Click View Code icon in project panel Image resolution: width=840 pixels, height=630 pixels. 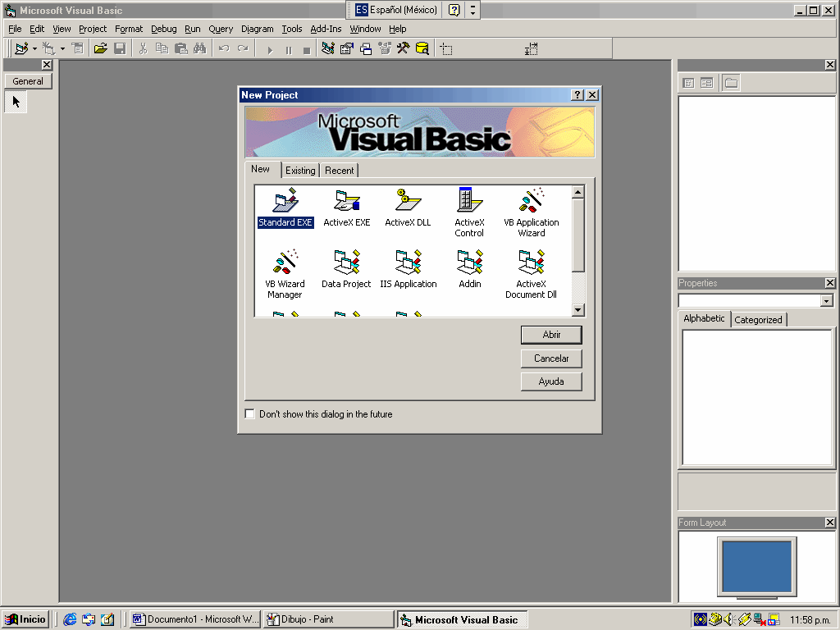coord(689,83)
